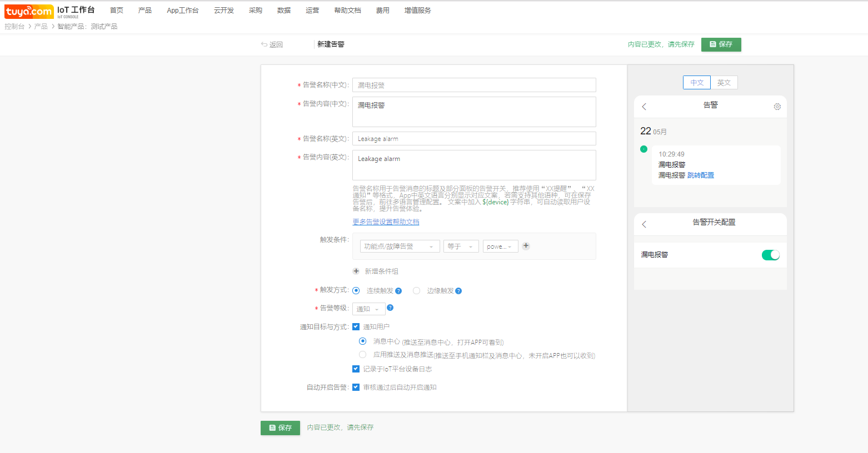
Task: Open the 采购 menu item
Action: click(x=256, y=11)
